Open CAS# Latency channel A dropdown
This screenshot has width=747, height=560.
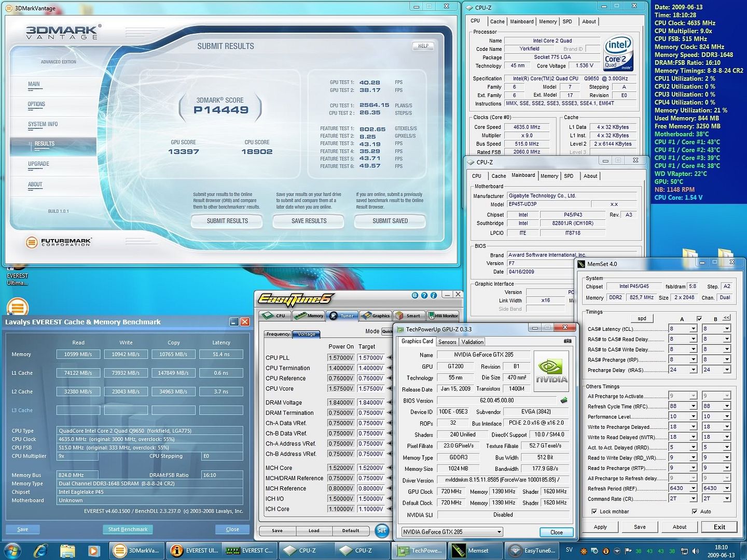tap(693, 329)
